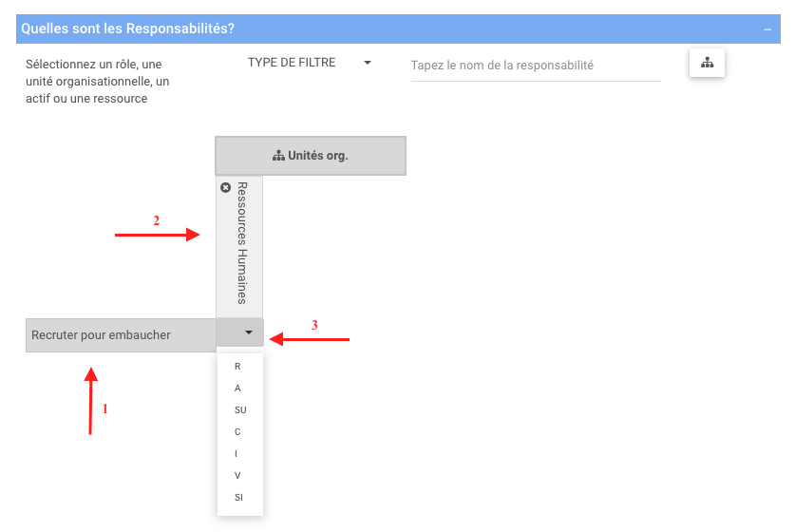Remove Ressources Humaines column with x icon
This screenshot has height=532, width=795.
point(225,188)
